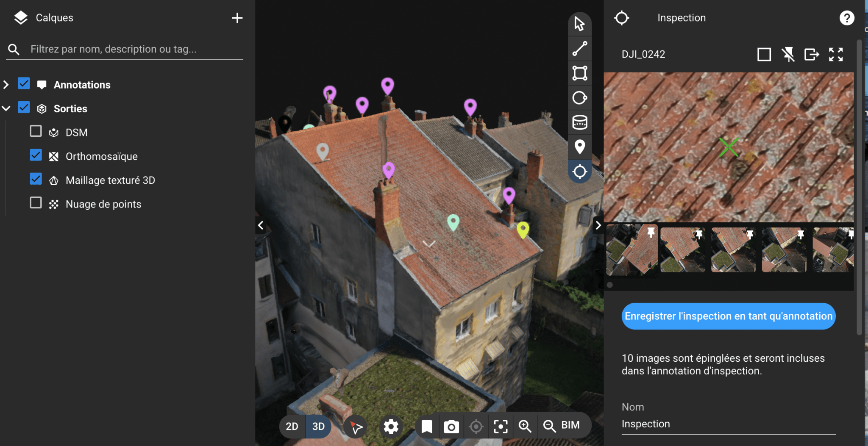The height and width of the screenshot is (446, 868).
Task: Expand the Annotations tree group
Action: pos(6,85)
